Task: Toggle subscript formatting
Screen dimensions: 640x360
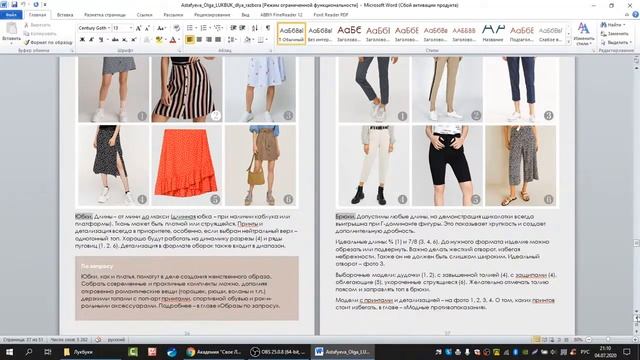Action: pos(124,40)
